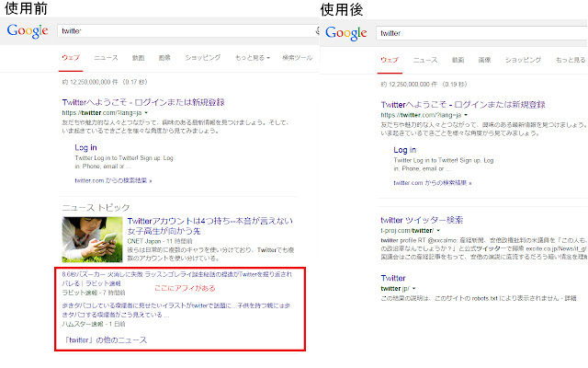
Task: Click result count text (0.17 秒) in 使用前
Action: point(105,82)
